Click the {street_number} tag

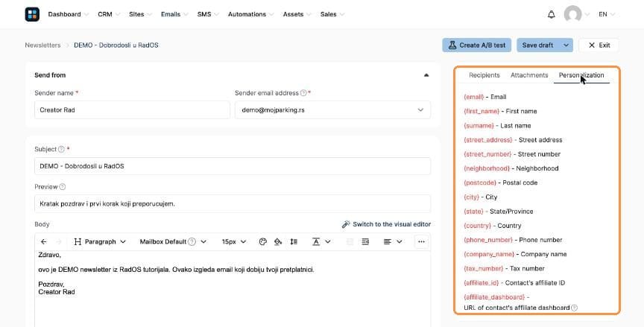click(487, 154)
